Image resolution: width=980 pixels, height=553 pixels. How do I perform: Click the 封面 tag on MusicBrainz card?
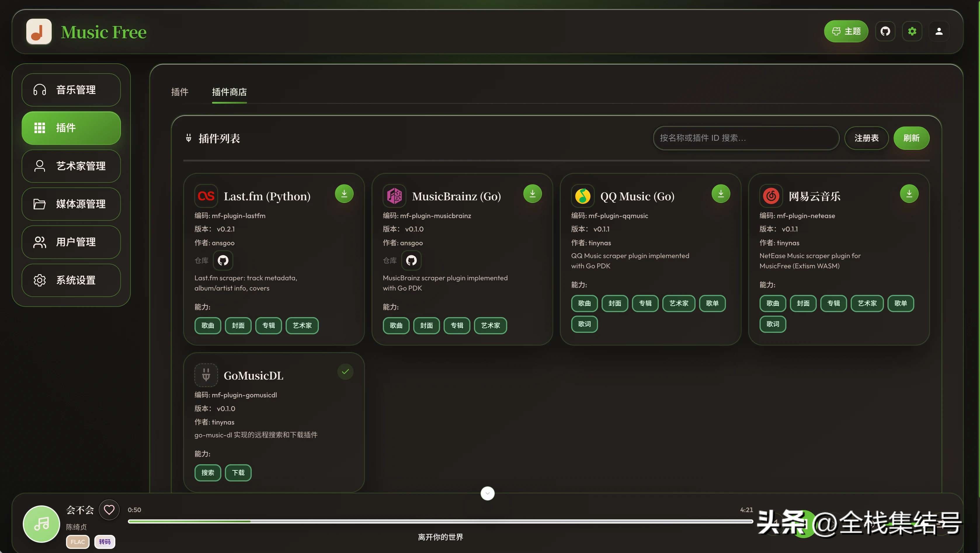point(426,326)
